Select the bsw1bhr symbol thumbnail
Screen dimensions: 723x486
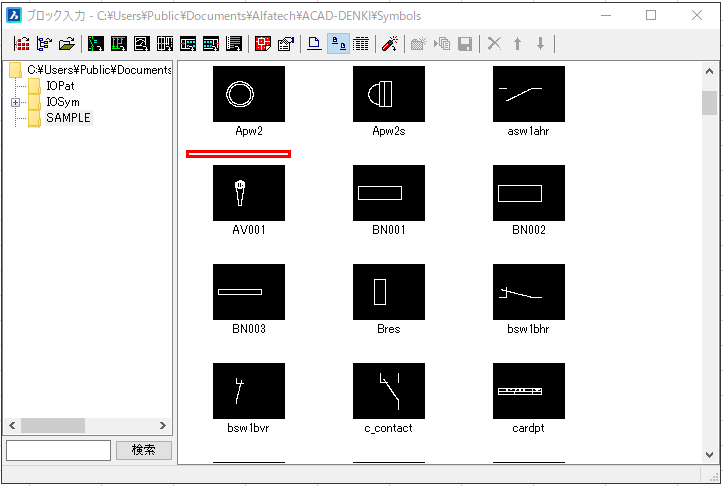529,292
